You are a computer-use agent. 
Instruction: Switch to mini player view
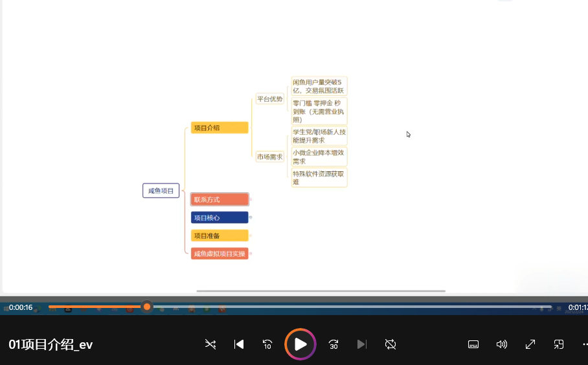tap(559, 344)
